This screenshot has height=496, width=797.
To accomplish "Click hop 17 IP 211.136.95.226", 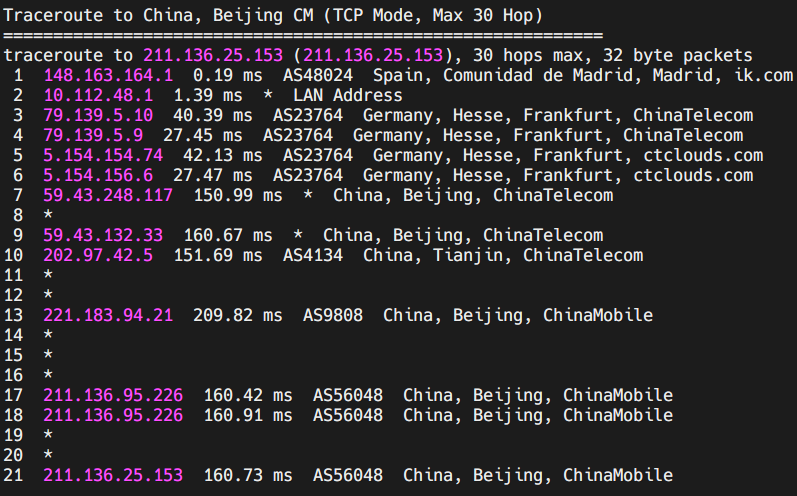I will (x=113, y=395).
